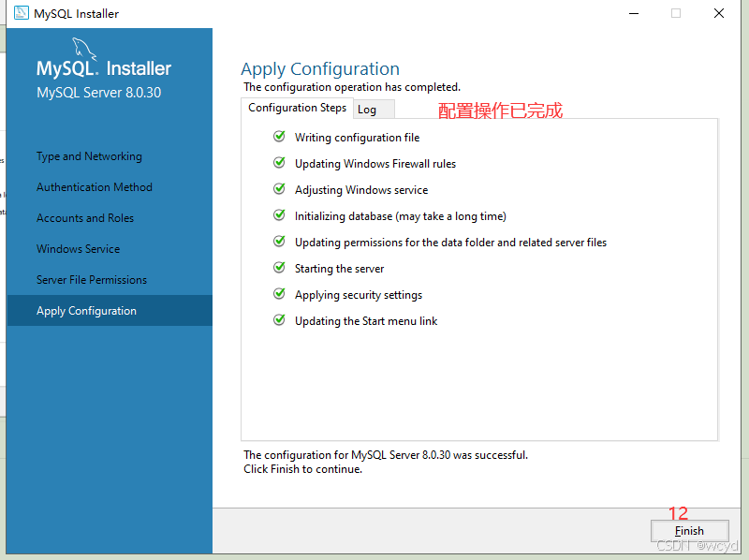
Task: Open Authentication Method sidebar step
Action: click(x=94, y=187)
